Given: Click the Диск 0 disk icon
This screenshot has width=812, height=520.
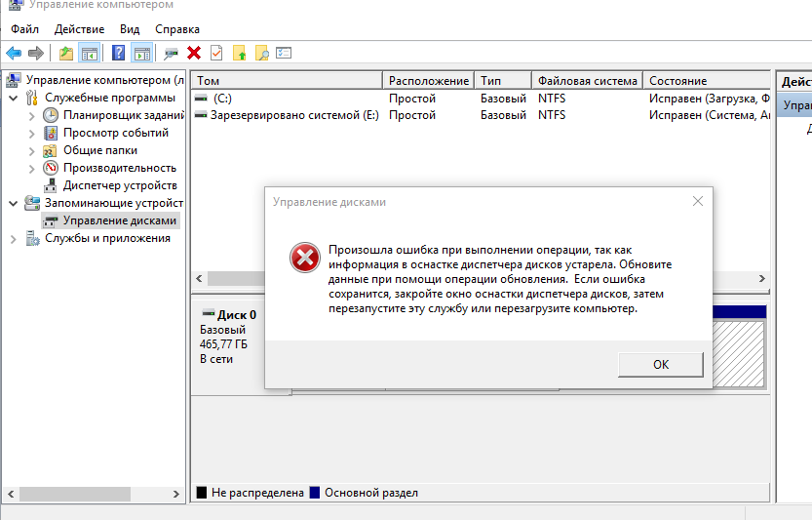Looking at the screenshot, I should (209, 314).
